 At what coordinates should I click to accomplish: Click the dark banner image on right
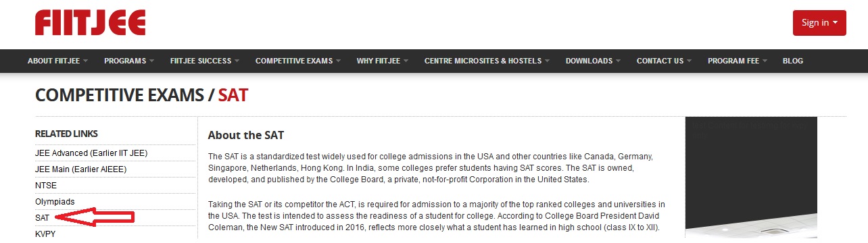tap(751, 178)
